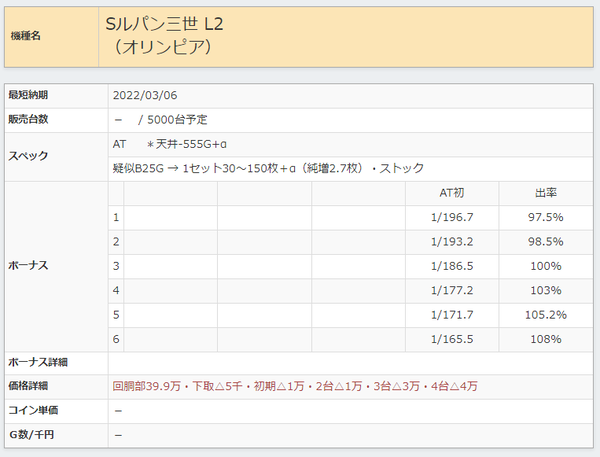Click setting number '2' in bonus table

click(x=116, y=242)
